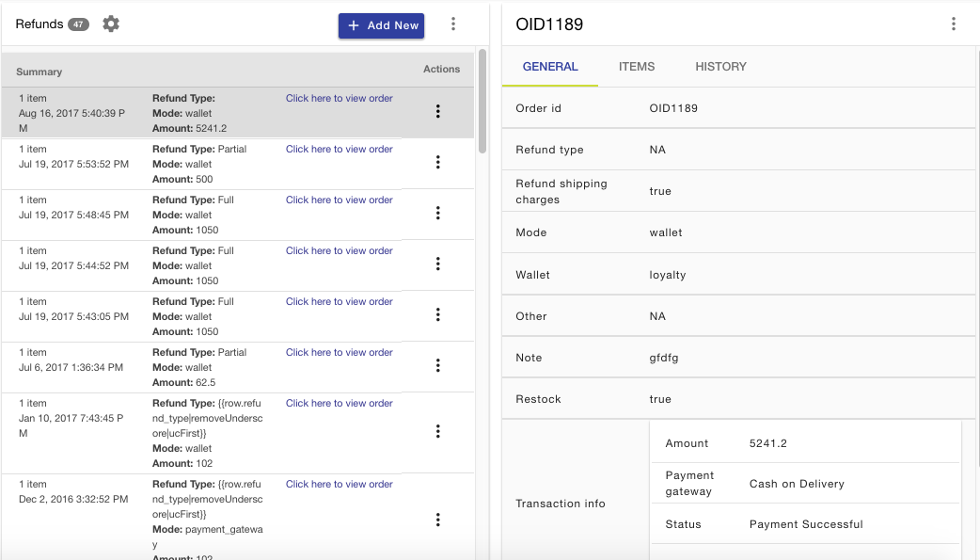980x560 pixels.
Task: Select the Jul 6, 2017 1:36:34 PM date
Action: 71,367
